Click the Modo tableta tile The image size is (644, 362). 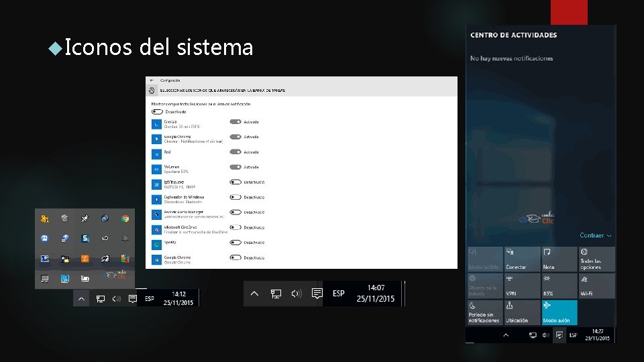click(485, 259)
